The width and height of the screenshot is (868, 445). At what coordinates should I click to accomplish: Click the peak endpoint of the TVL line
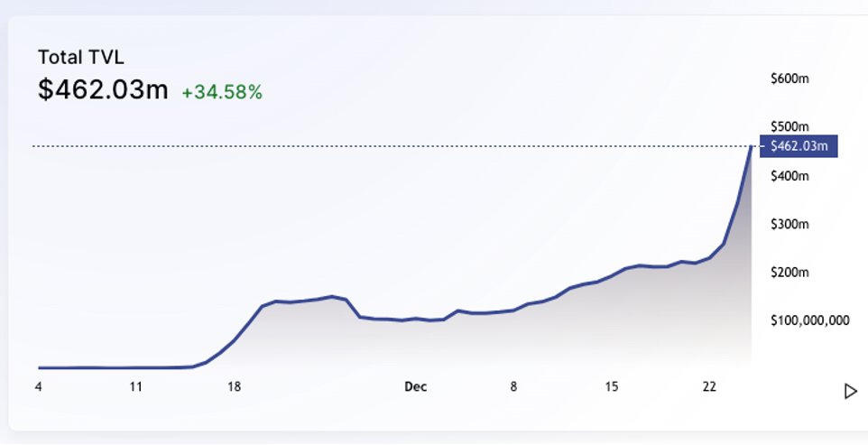pyautogui.click(x=752, y=146)
